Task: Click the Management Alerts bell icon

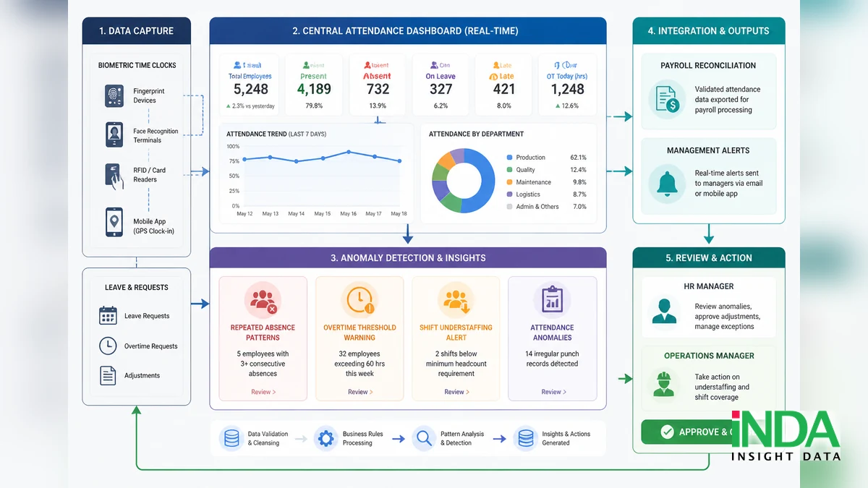Action: click(667, 184)
